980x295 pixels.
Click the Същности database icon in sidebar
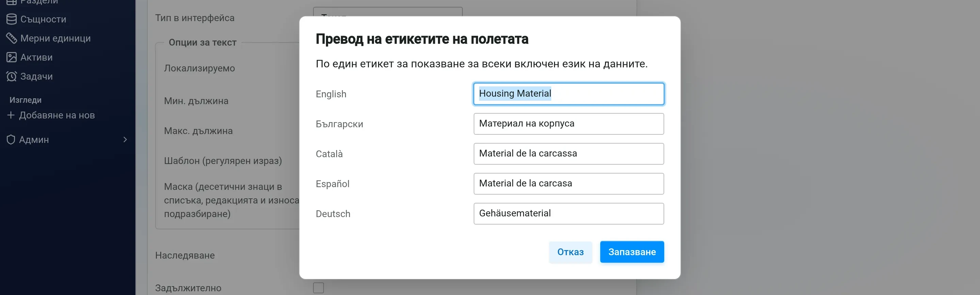(x=12, y=19)
